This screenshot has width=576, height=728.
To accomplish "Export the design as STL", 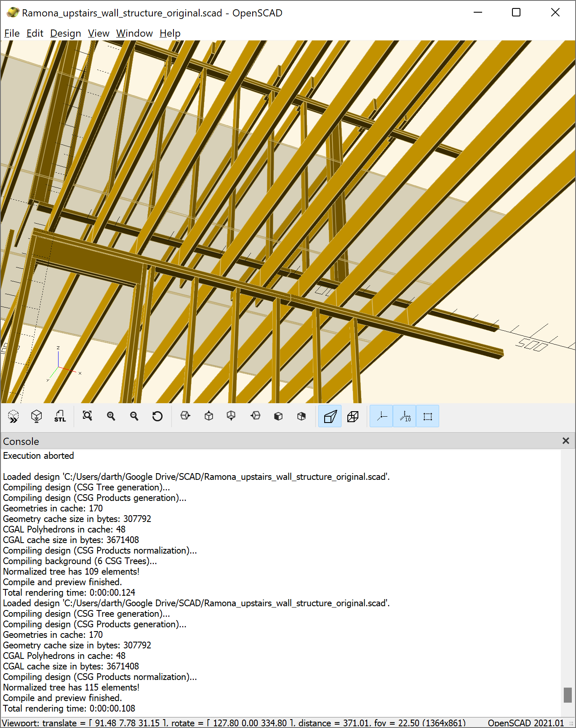I will [60, 416].
